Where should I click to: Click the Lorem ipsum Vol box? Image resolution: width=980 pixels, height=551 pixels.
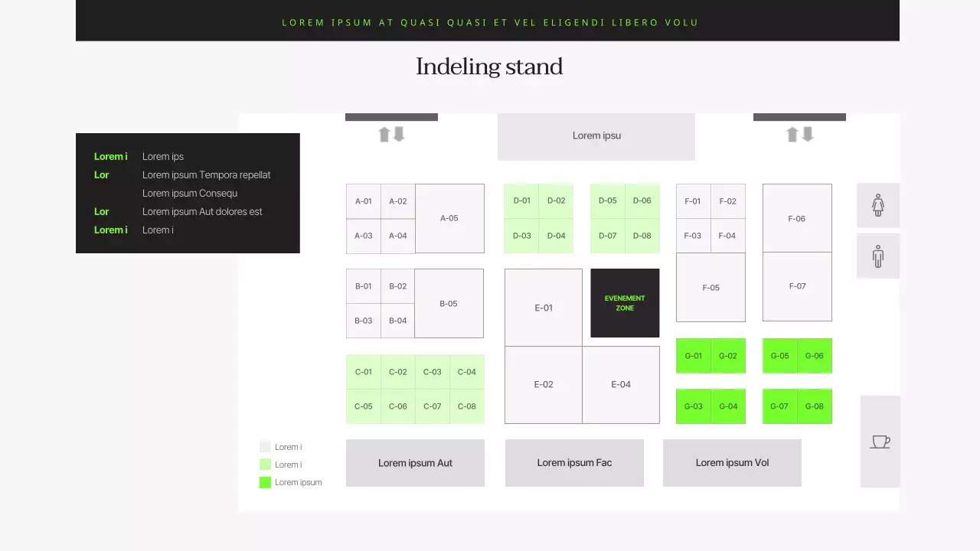[x=732, y=463]
